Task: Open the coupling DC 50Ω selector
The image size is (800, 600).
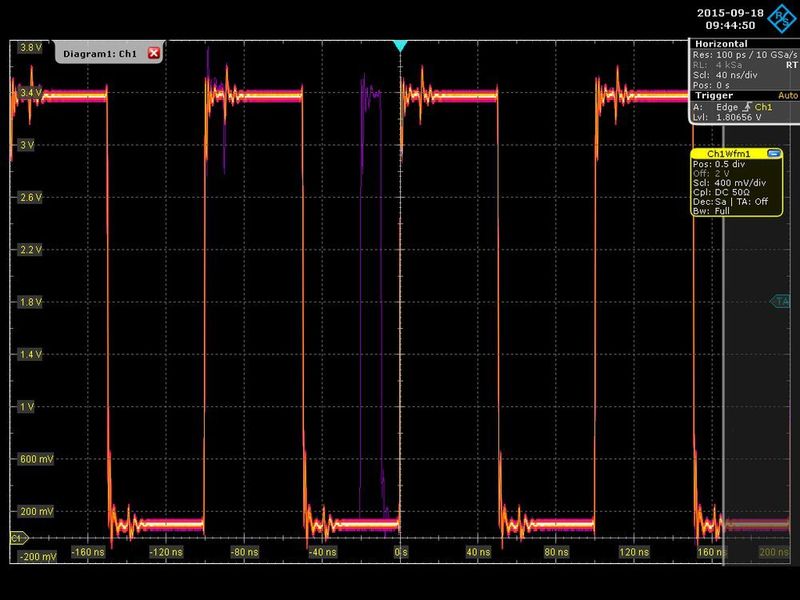Action: tap(736, 191)
